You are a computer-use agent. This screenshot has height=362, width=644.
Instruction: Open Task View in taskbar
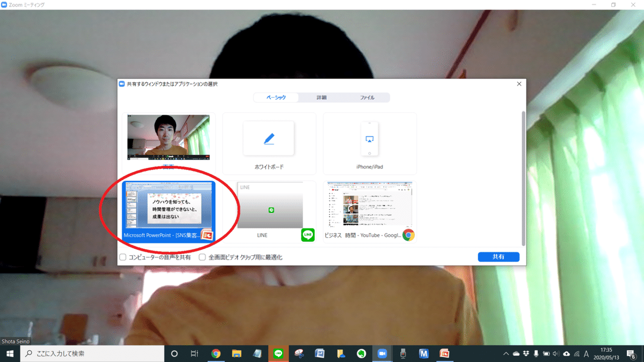click(195, 353)
